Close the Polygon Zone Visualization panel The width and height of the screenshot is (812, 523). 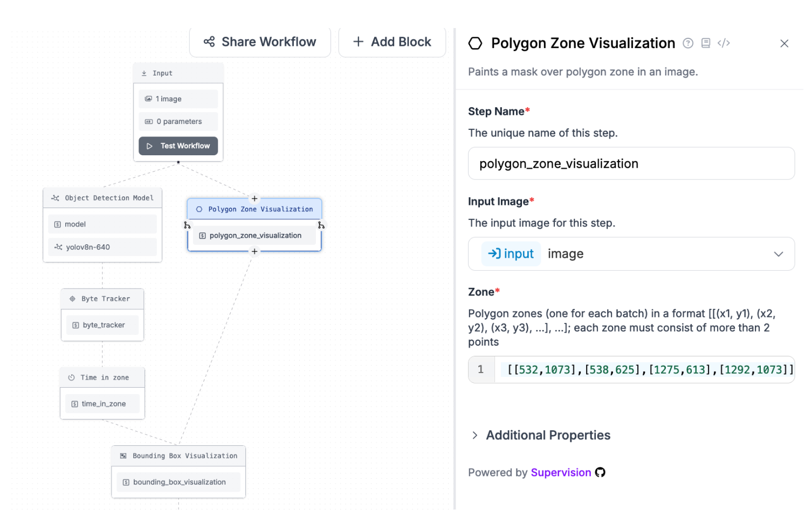click(784, 44)
